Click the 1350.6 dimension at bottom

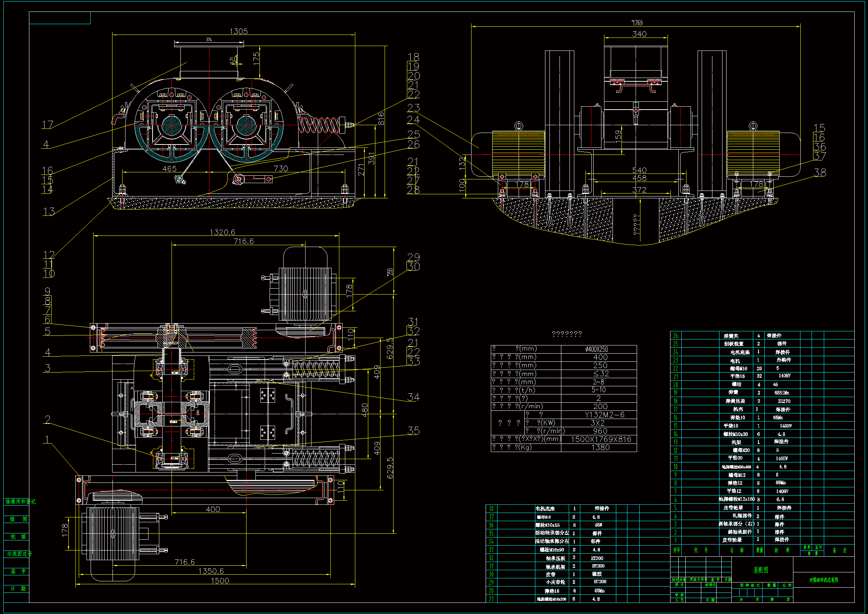[x=211, y=571]
